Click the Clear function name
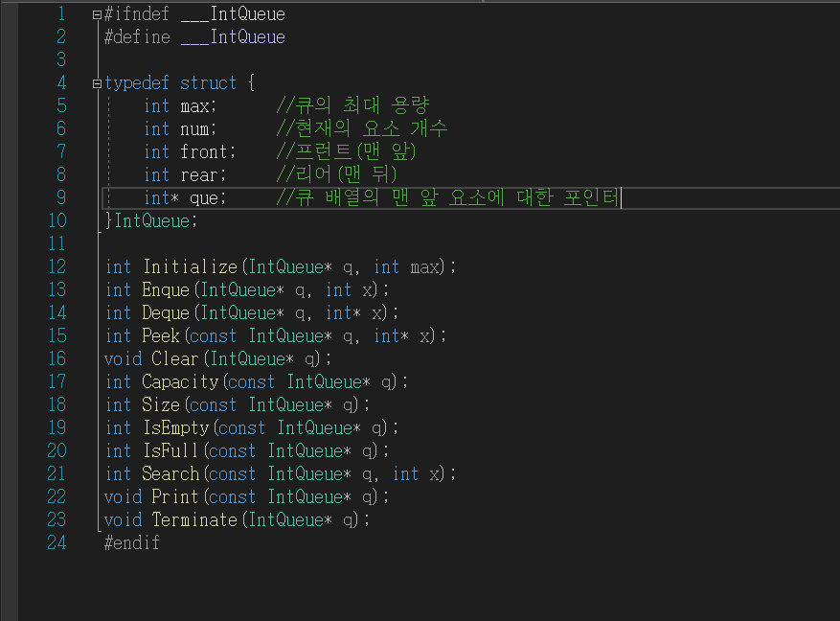Screen dimensions: 840x621 click(174, 359)
